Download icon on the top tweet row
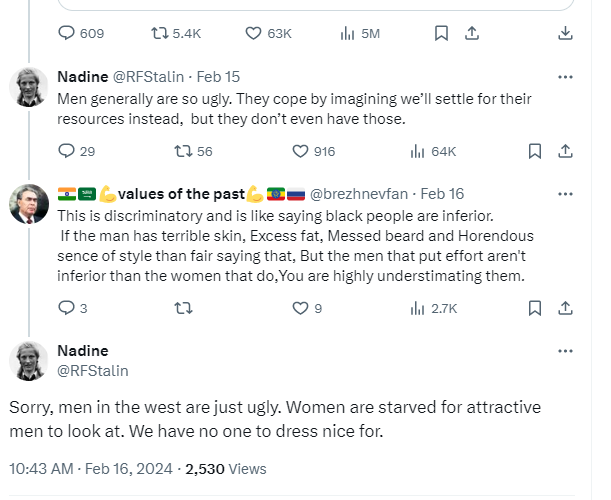 point(565,33)
